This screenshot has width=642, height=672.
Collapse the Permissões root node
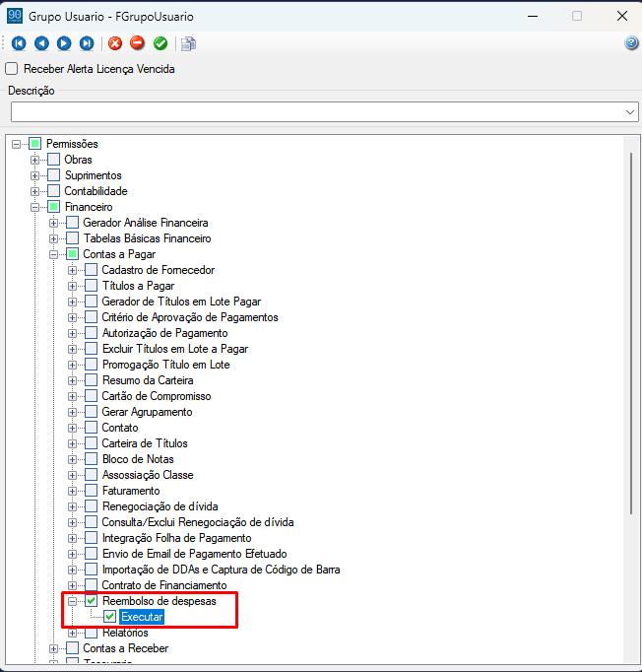(17, 144)
